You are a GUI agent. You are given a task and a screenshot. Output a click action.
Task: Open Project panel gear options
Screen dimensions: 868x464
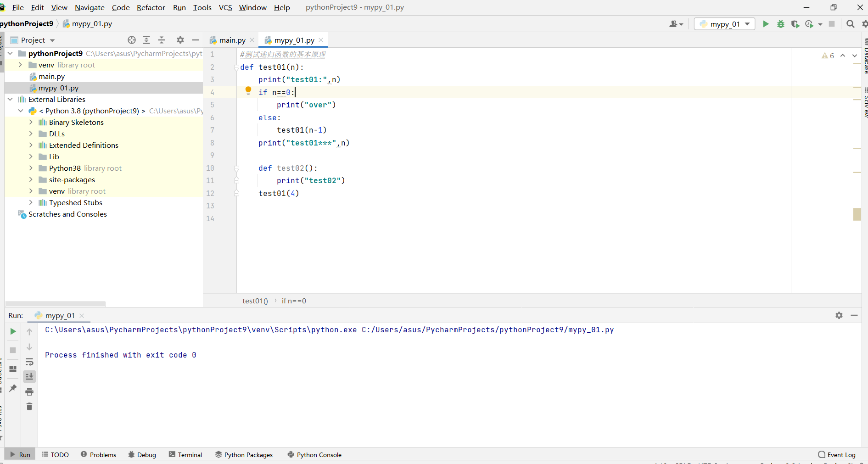(180, 40)
